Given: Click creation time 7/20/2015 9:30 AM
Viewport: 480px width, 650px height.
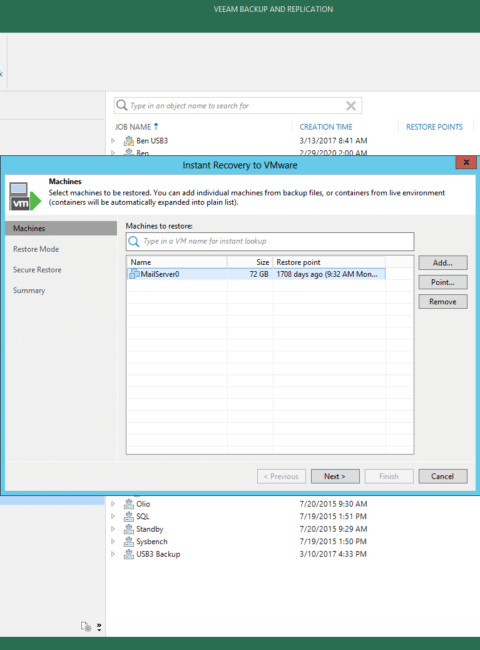Looking at the screenshot, I should (x=333, y=504).
